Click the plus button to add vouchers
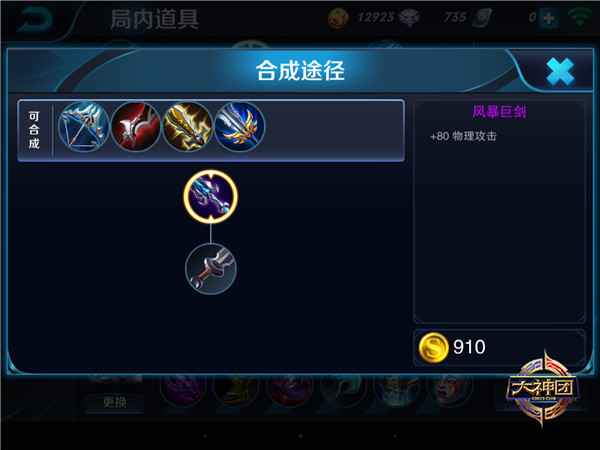 (549, 18)
